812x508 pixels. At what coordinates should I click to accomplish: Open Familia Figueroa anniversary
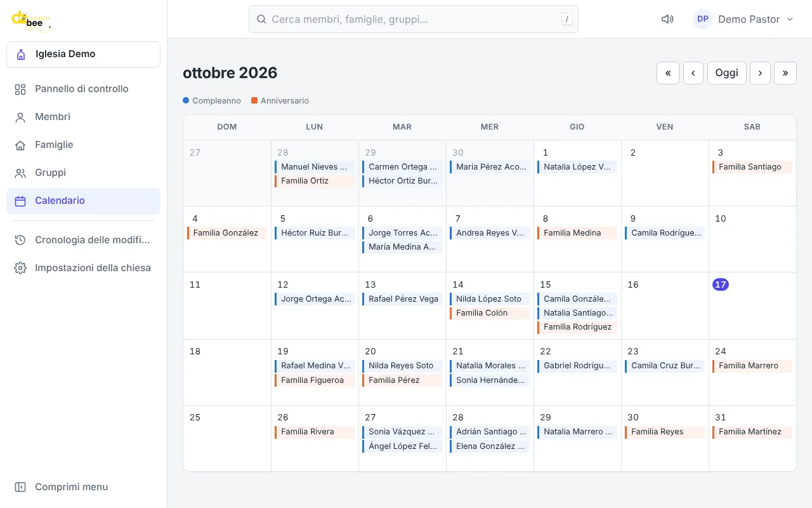click(x=315, y=380)
